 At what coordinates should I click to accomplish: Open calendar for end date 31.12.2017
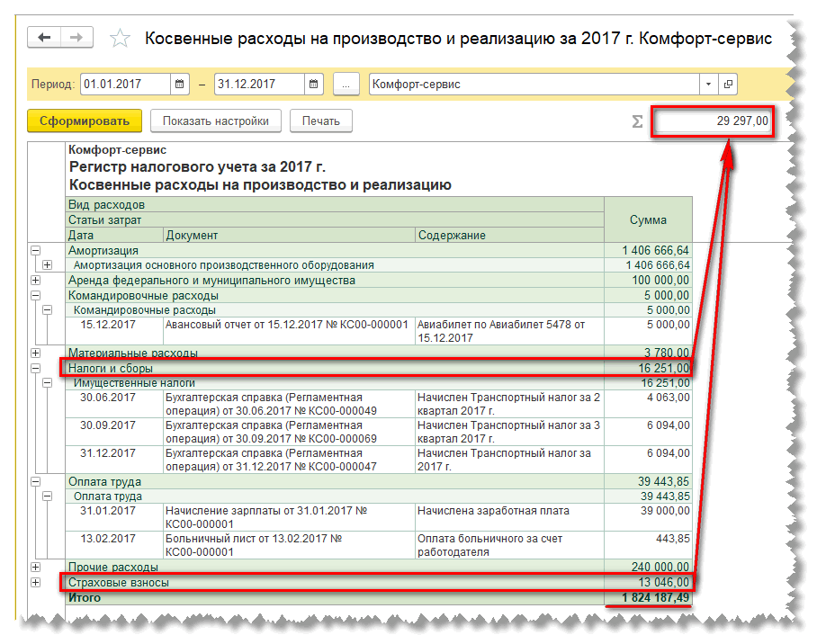(x=313, y=85)
